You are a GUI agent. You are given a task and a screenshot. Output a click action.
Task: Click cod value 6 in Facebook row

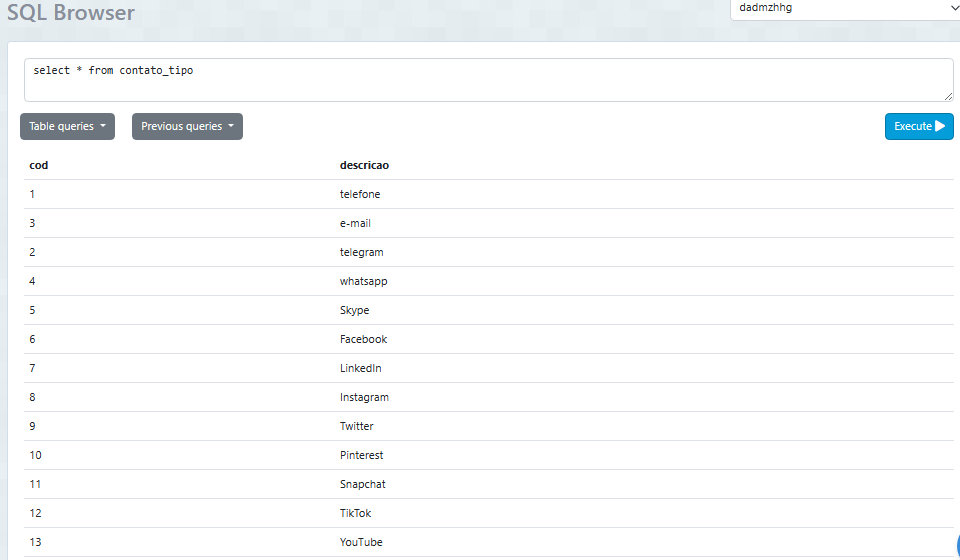pos(32,339)
